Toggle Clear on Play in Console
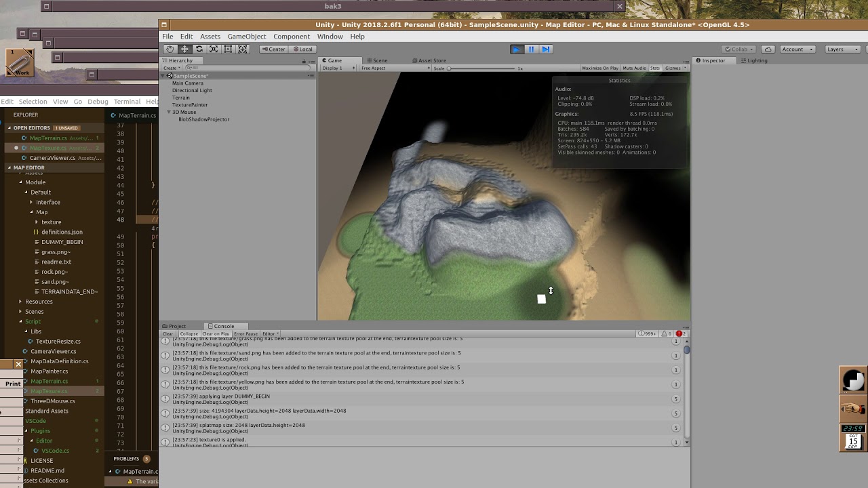The image size is (868, 488). click(x=216, y=333)
